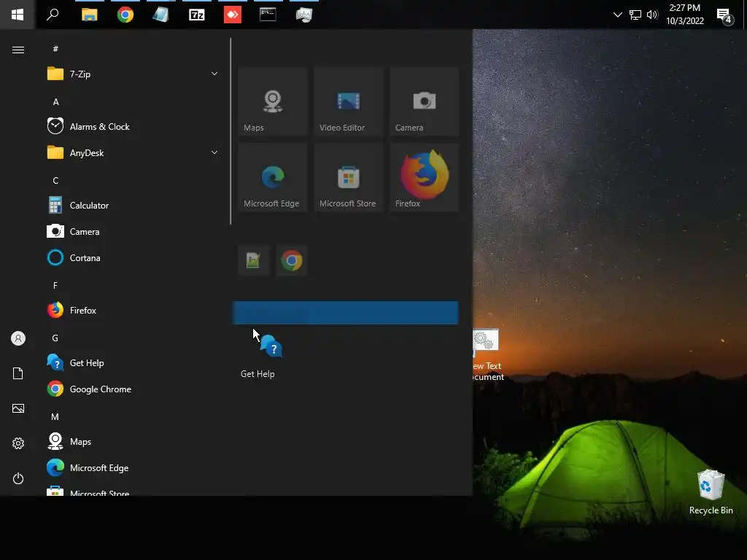Open AnyDesk from the taskbar
The width and height of the screenshot is (747, 560).
coord(233,15)
